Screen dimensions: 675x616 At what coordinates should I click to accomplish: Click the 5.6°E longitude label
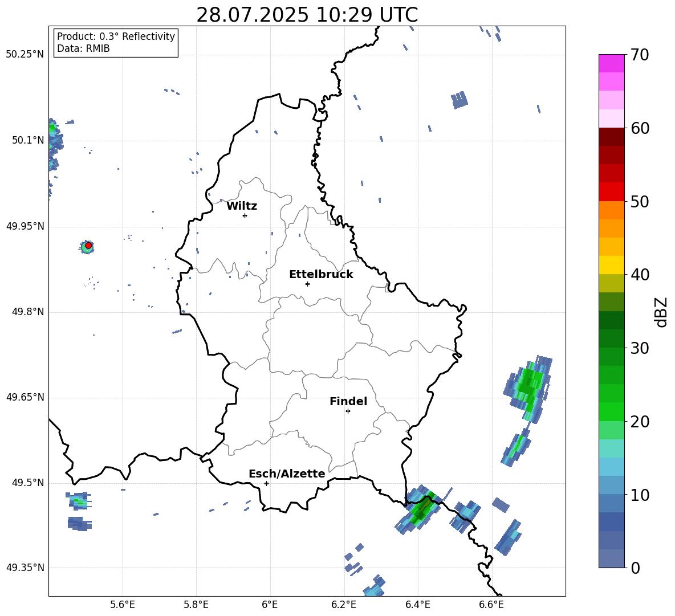[x=123, y=605]
